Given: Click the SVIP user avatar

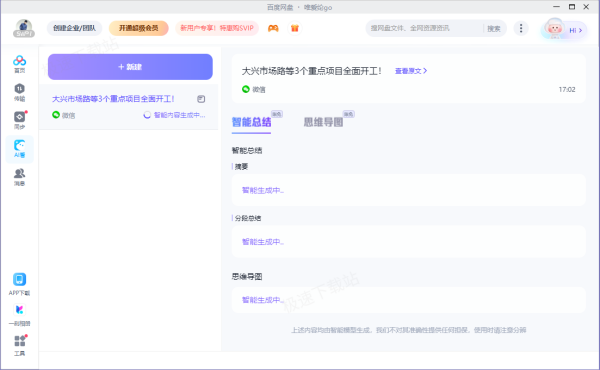Looking at the screenshot, I should 24,28.
